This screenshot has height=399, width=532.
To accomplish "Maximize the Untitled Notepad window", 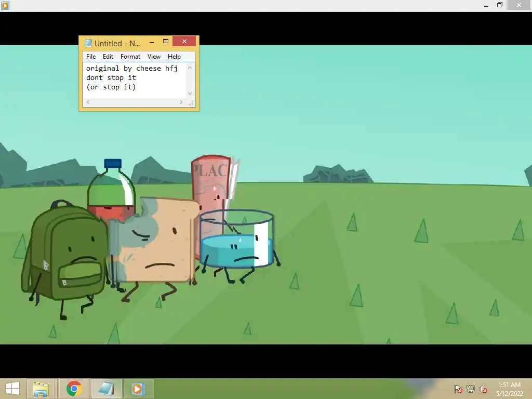I will 166,42.
